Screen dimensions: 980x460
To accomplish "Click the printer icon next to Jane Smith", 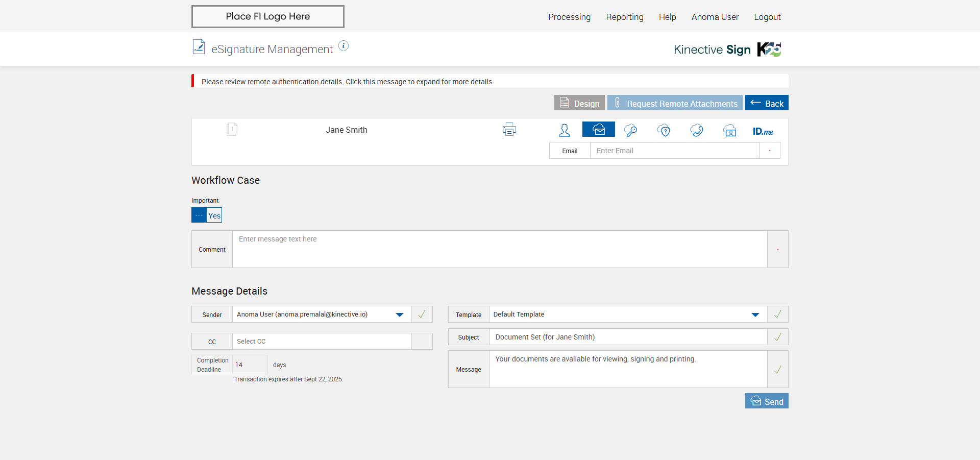I will (x=509, y=130).
